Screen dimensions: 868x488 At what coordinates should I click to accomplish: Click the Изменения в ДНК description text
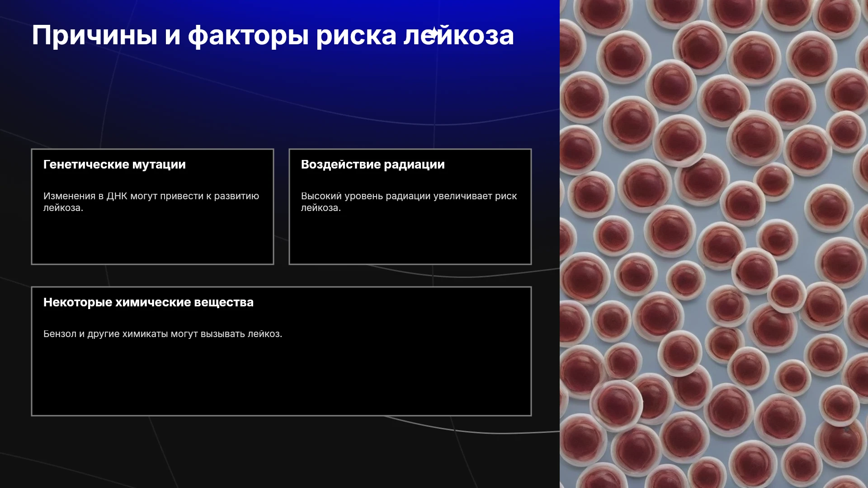pos(151,202)
